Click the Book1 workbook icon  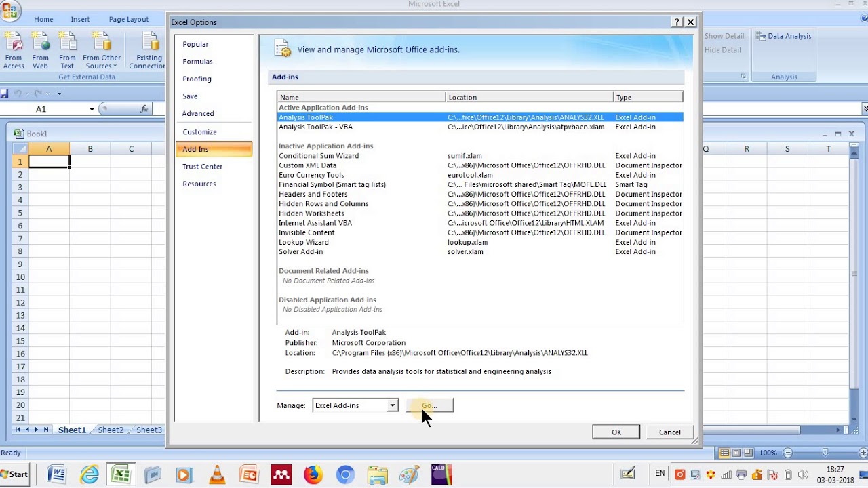point(19,134)
